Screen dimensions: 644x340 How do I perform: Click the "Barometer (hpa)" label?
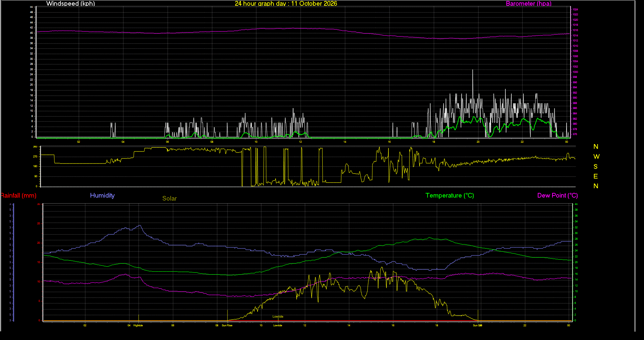click(x=528, y=3)
